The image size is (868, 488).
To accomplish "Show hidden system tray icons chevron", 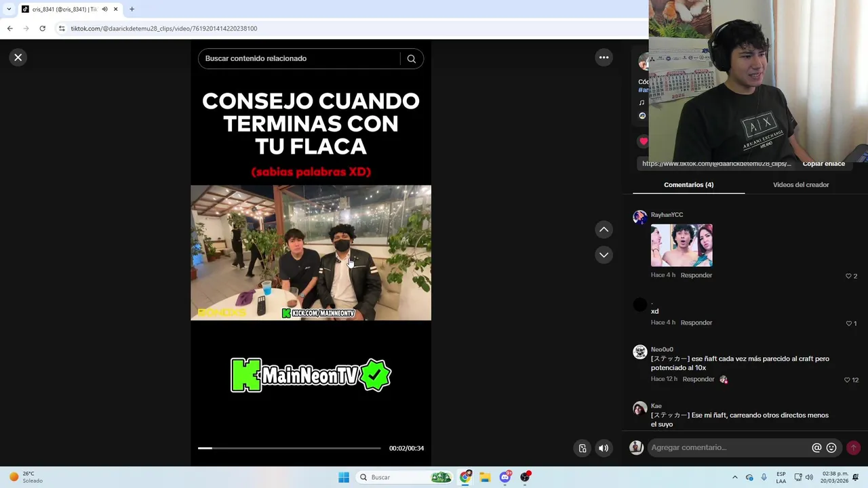I will pyautogui.click(x=734, y=477).
